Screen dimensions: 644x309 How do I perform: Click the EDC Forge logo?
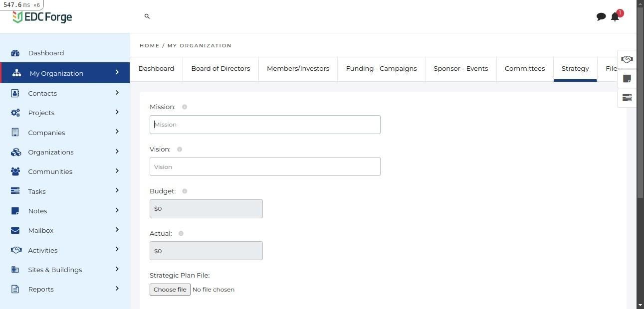[x=42, y=17]
